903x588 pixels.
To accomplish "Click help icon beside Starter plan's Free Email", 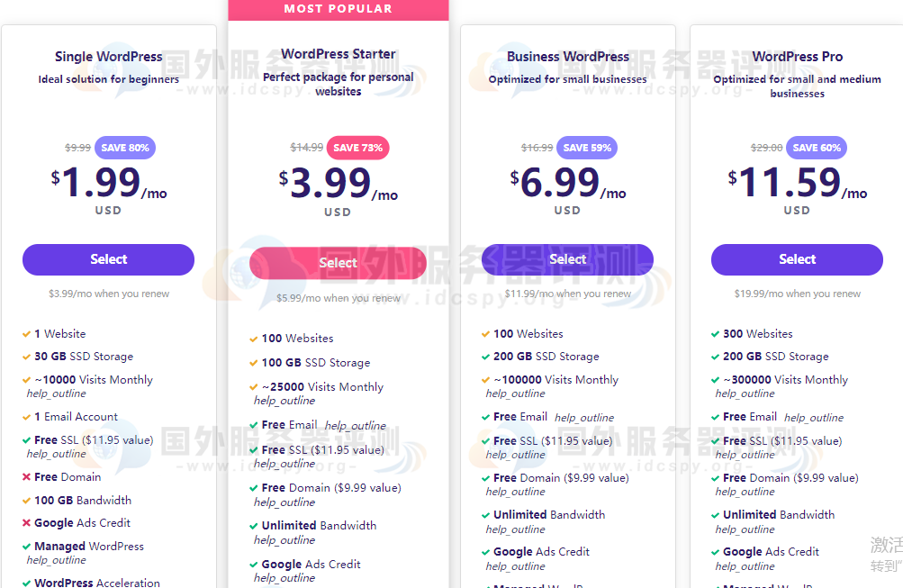I will (355, 426).
